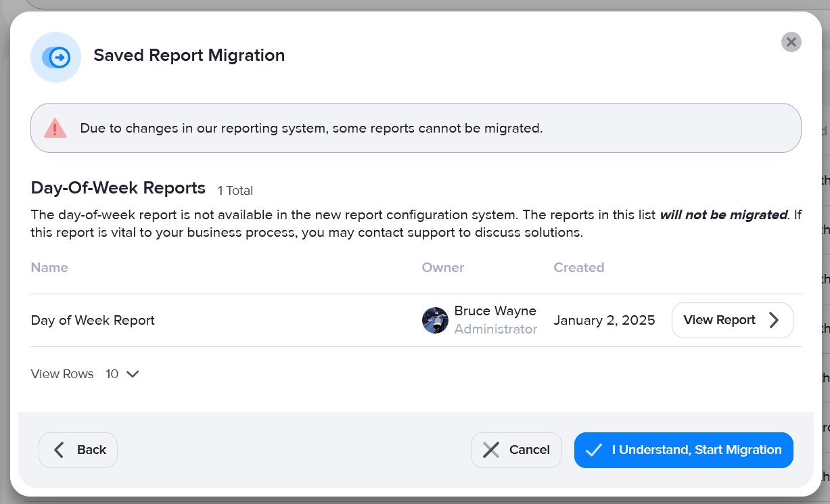Expand the View Rows dropdown
The image size is (830, 504).
122,374
